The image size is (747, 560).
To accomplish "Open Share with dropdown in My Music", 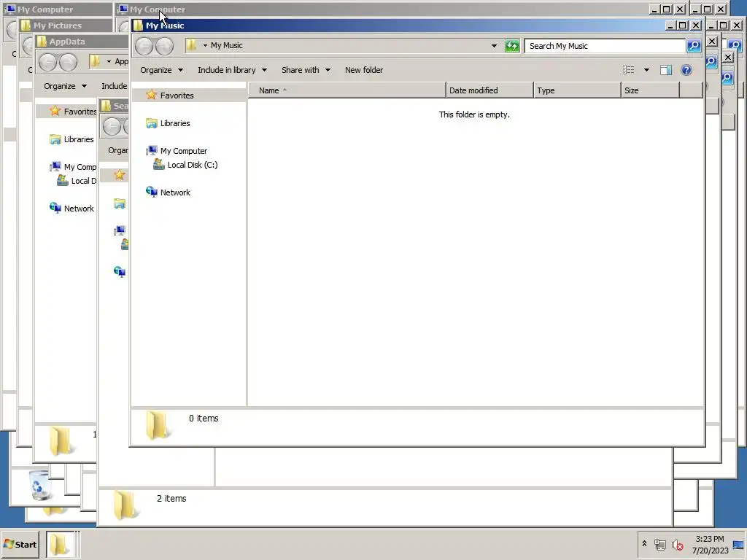I will [306, 70].
